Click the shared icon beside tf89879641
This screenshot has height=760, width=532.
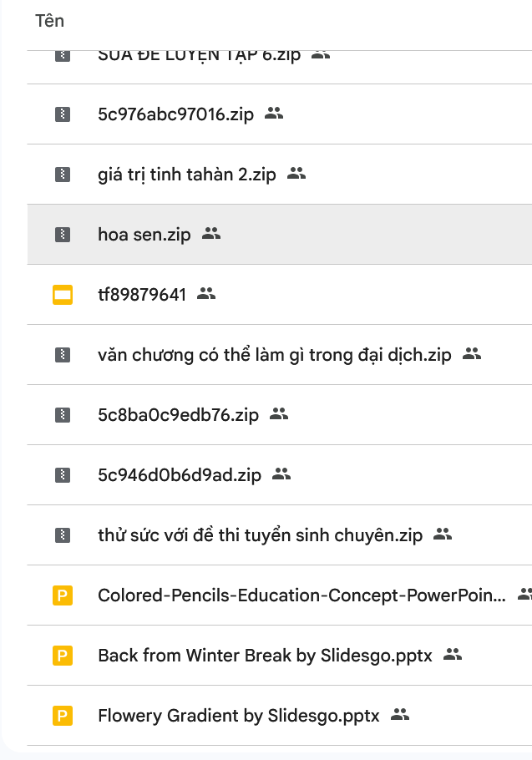tap(206, 294)
